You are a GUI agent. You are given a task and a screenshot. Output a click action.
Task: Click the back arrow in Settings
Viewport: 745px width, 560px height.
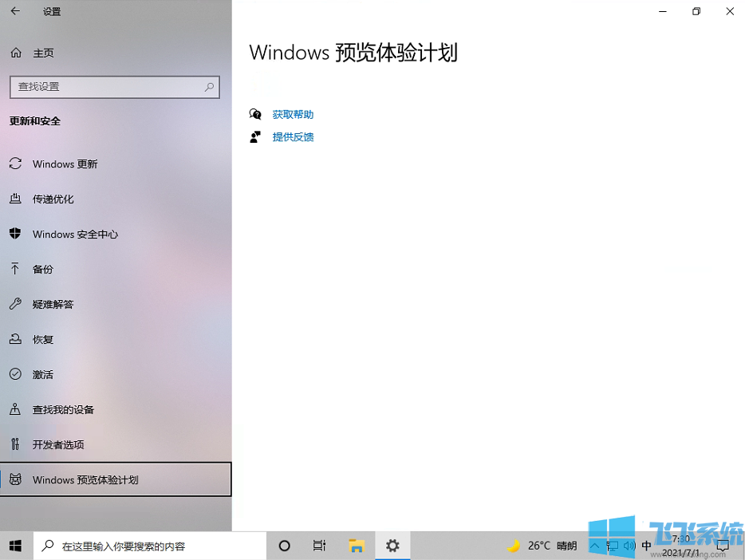point(15,12)
